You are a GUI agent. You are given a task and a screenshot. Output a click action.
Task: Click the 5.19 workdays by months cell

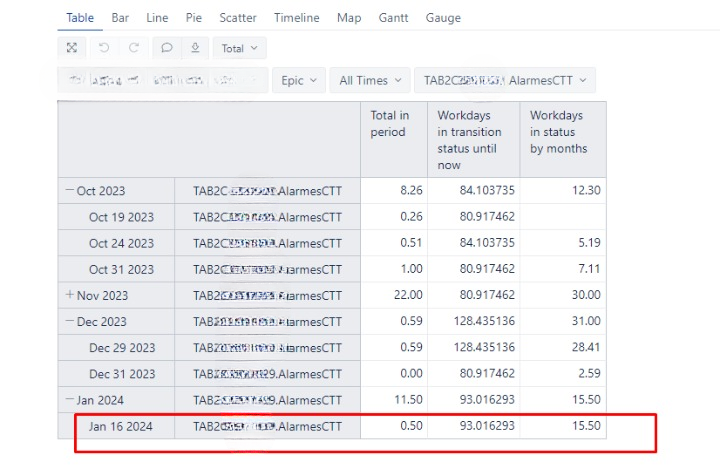563,242
